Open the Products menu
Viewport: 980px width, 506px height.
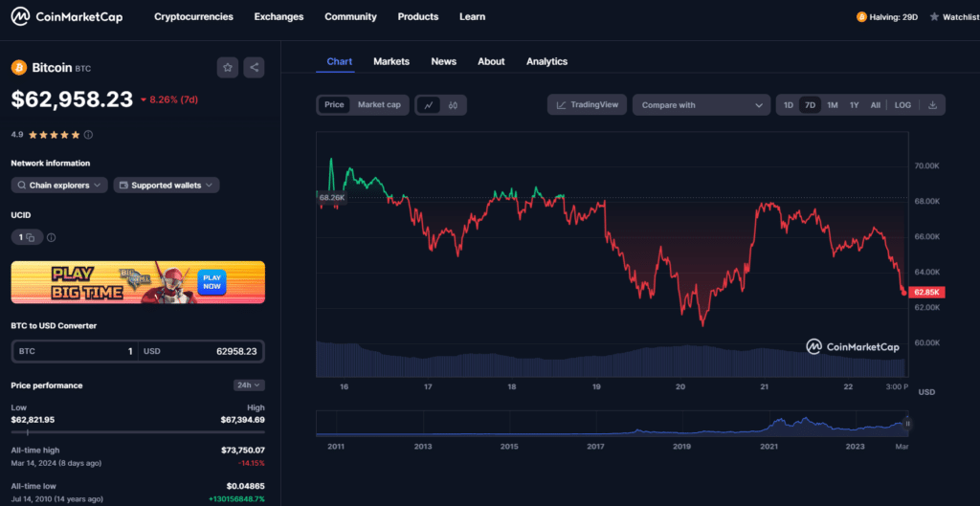[418, 17]
